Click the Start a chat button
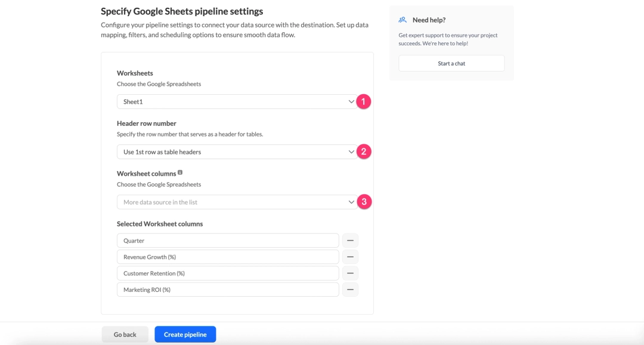 [x=451, y=63]
